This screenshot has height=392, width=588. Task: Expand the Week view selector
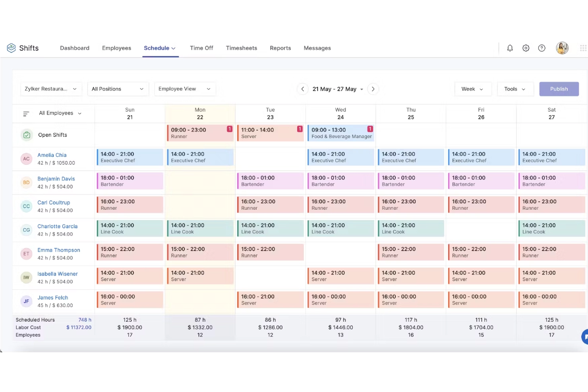tap(472, 89)
